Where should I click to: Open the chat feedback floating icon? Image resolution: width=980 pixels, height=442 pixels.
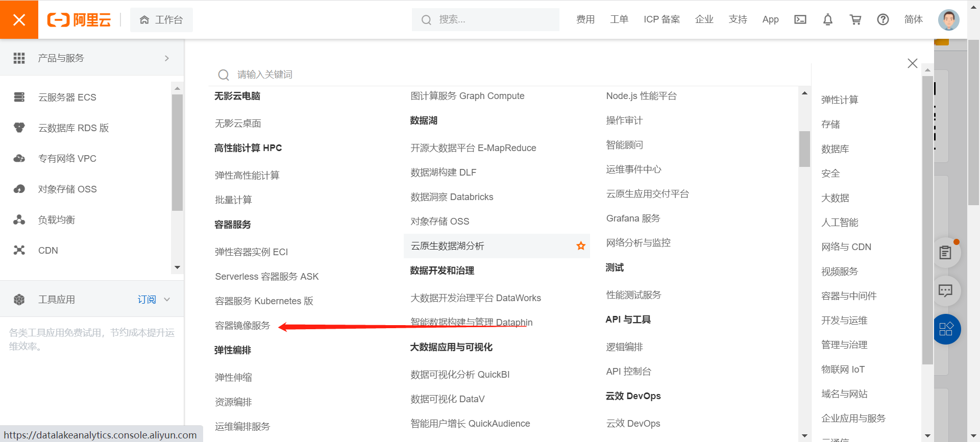coord(945,291)
